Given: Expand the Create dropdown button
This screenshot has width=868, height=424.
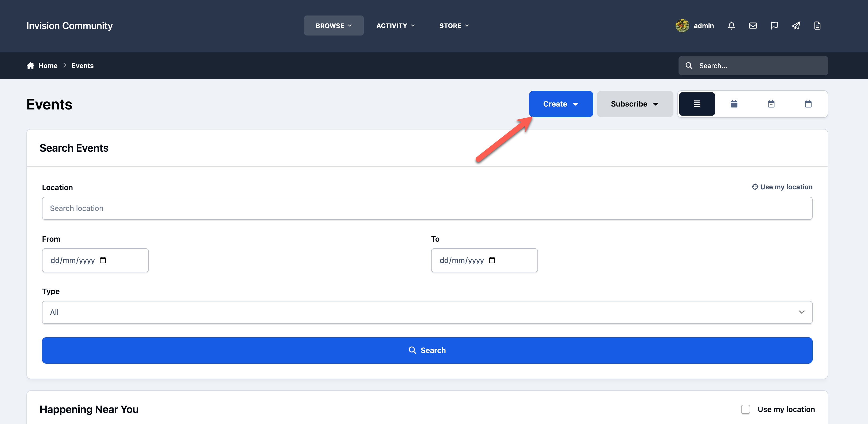Looking at the screenshot, I should point(561,104).
